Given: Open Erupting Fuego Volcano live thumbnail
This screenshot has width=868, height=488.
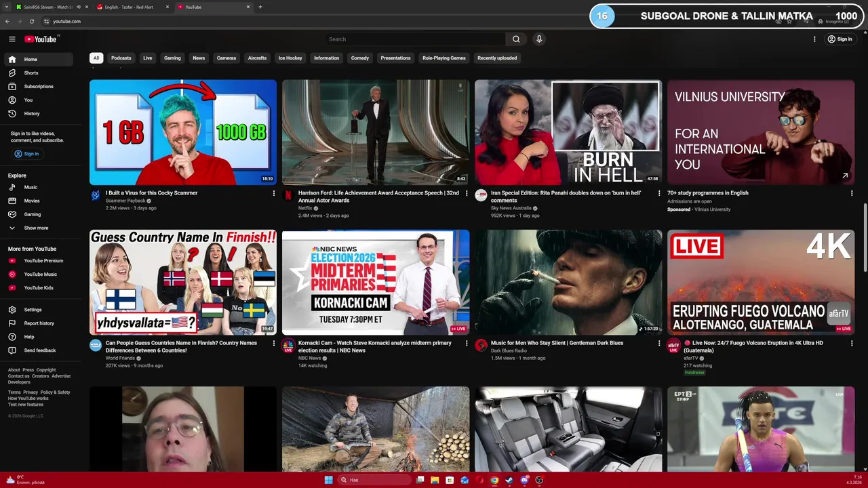Looking at the screenshot, I should [x=761, y=282].
